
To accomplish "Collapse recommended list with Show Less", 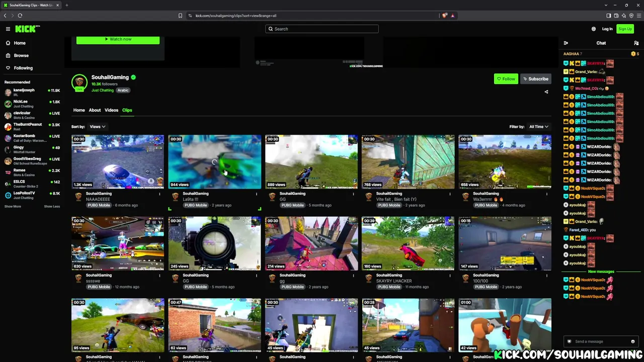I will pos(52,206).
